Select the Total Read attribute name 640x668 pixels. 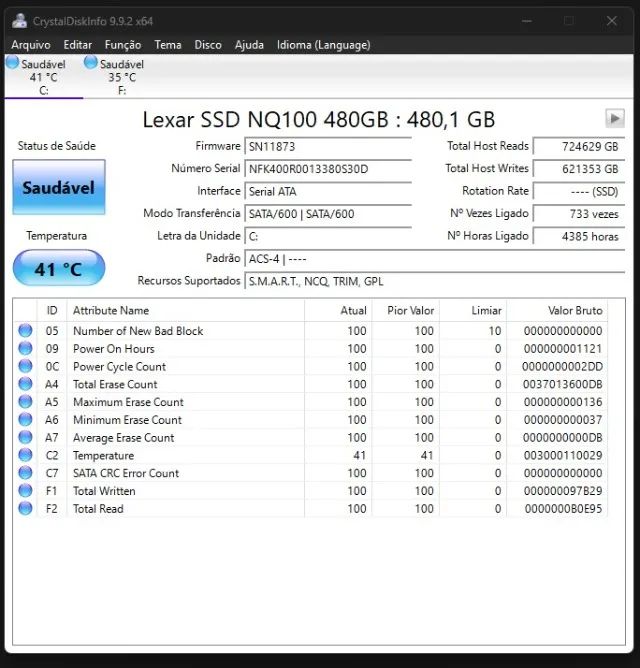[98, 509]
